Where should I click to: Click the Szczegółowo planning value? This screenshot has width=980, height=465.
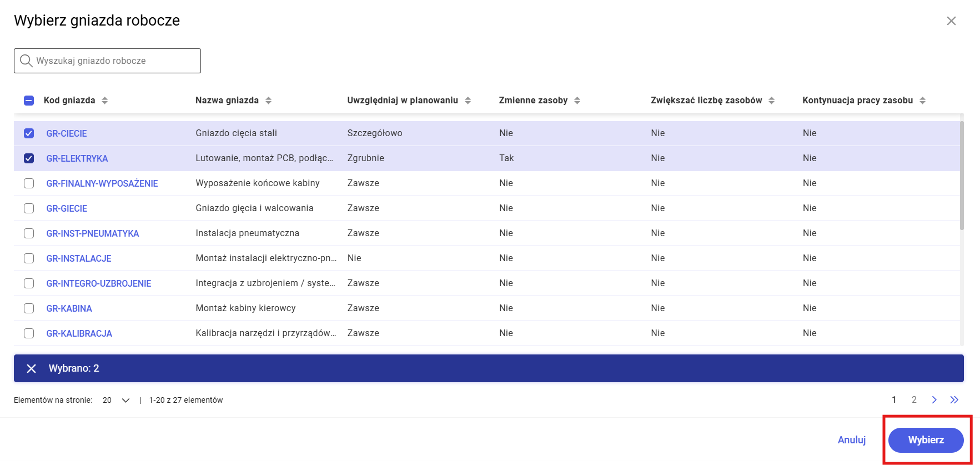375,133
